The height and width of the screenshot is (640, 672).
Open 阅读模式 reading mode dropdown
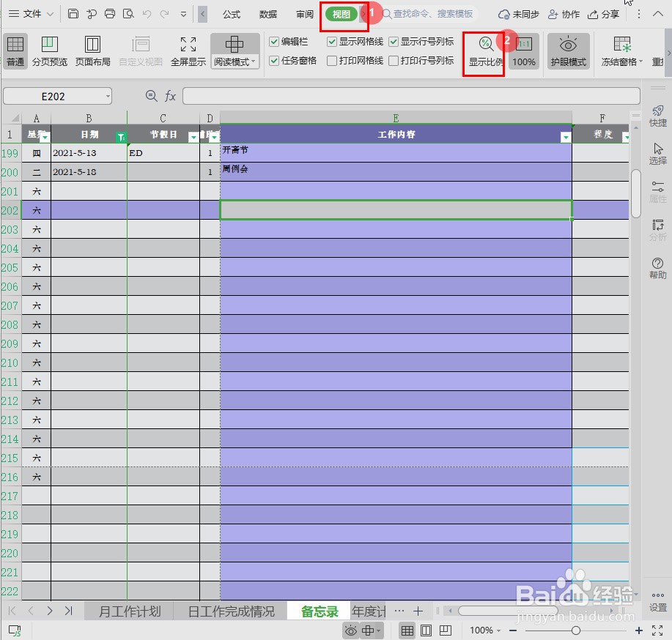(x=235, y=62)
